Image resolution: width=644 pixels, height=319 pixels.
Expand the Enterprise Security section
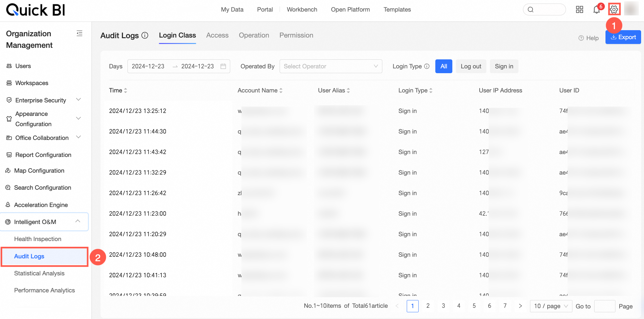(x=78, y=99)
